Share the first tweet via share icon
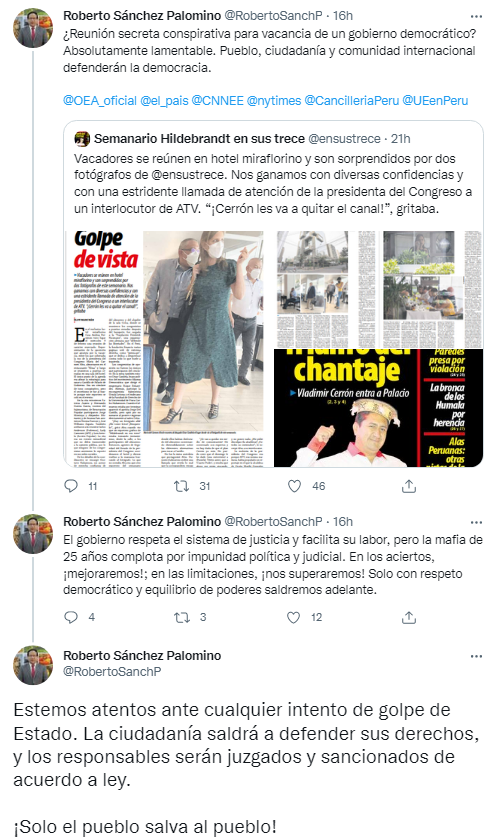 tap(409, 486)
